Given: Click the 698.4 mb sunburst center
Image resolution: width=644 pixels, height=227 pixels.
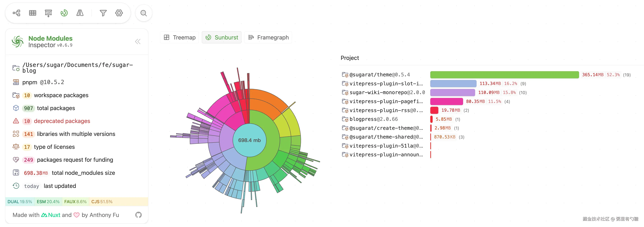Looking at the screenshot, I should coord(249,140).
